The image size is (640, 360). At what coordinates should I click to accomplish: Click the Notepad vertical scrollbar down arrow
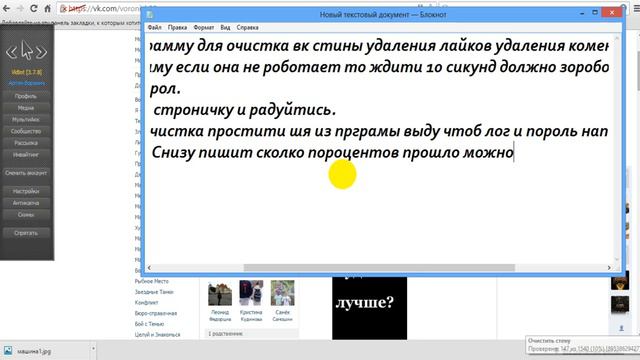click(617, 260)
